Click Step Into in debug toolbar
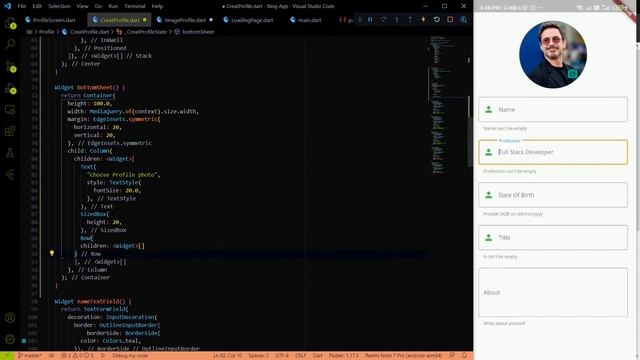Screen dimensions: 640x360 point(396,20)
